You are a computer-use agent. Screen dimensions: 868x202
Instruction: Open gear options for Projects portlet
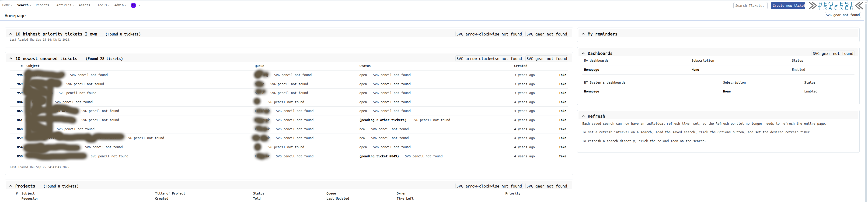point(547,186)
